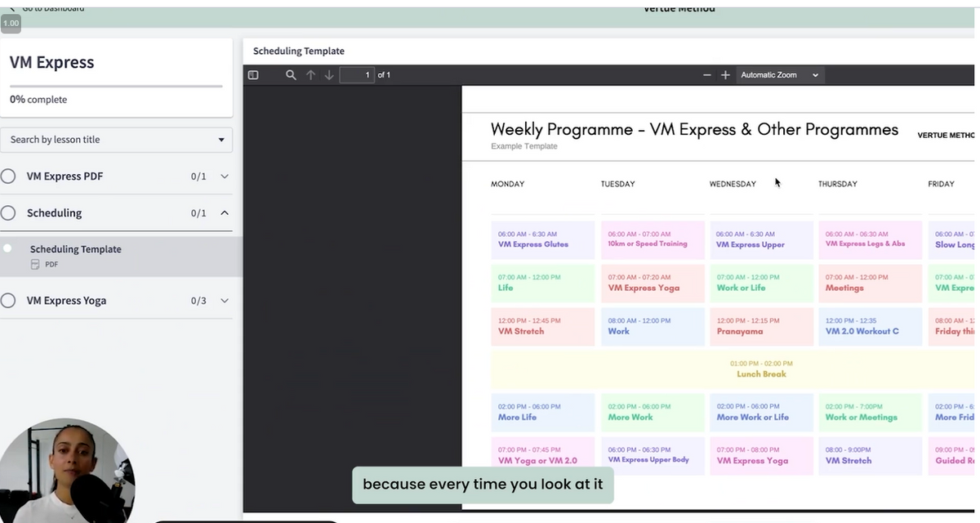Click the presenter webcam thumbnail
The image size is (980, 523).
coord(67,472)
